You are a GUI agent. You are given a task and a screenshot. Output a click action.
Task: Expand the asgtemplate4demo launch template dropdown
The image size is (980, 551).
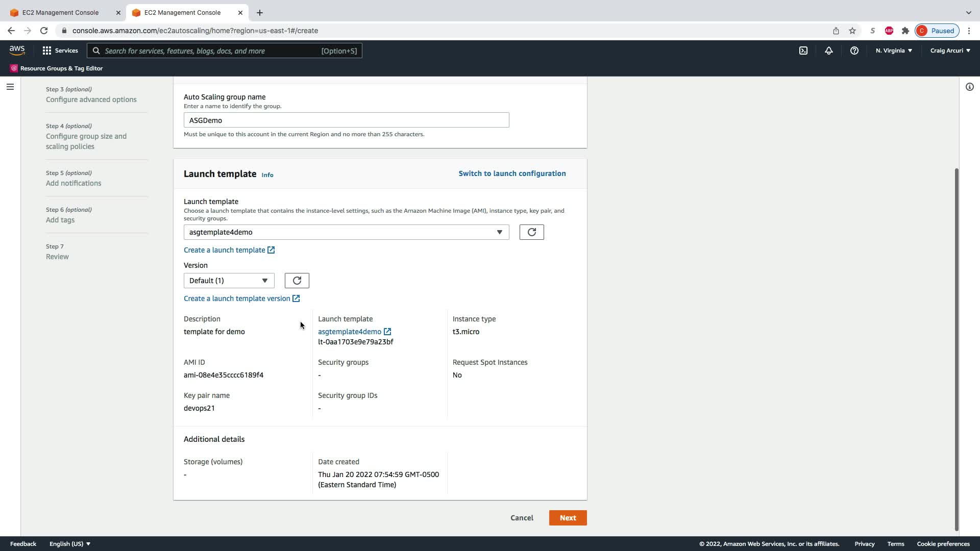(x=346, y=232)
